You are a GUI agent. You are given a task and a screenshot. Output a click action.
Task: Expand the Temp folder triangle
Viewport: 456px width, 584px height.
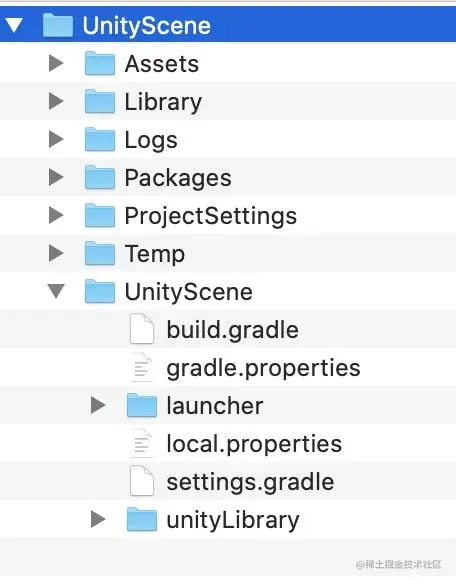click(56, 253)
